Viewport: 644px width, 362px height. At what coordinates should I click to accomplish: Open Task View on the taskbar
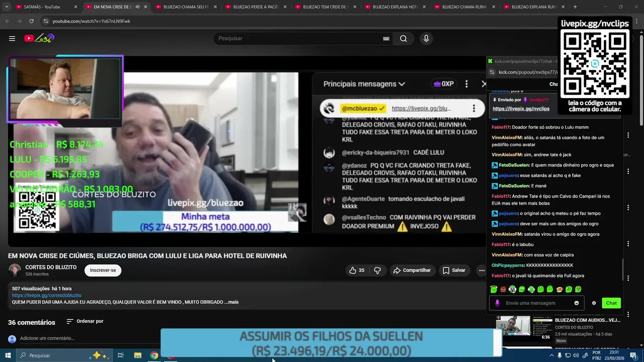(x=121, y=355)
